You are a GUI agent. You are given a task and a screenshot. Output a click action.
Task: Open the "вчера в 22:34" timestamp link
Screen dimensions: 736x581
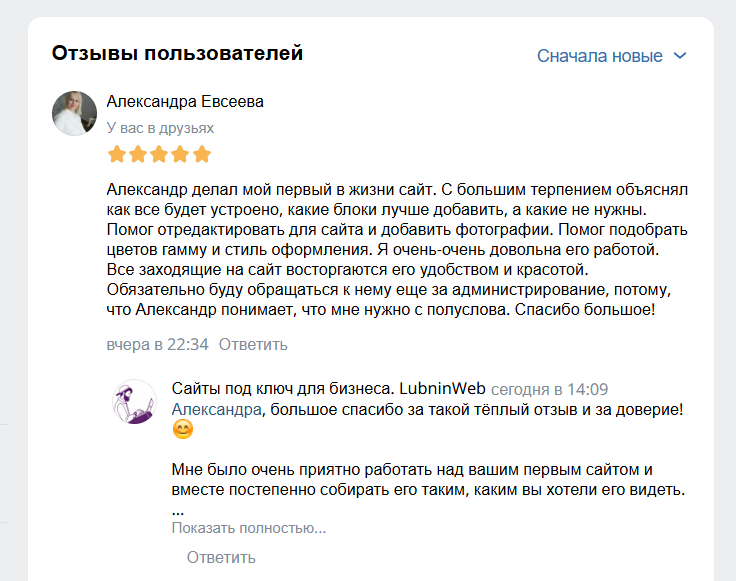[x=157, y=344]
